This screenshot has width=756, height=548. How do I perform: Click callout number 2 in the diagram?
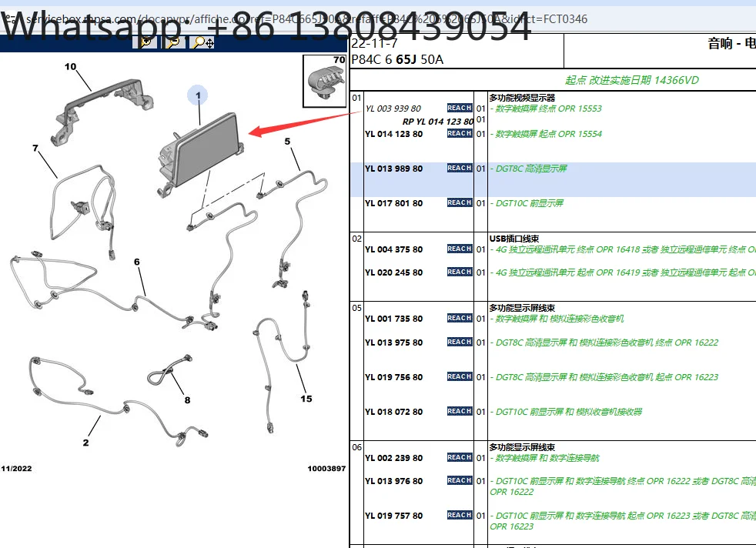coord(85,443)
